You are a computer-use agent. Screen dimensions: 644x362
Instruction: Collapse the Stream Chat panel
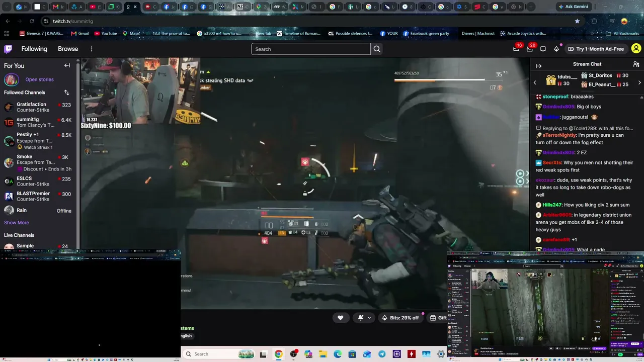[x=538, y=66]
